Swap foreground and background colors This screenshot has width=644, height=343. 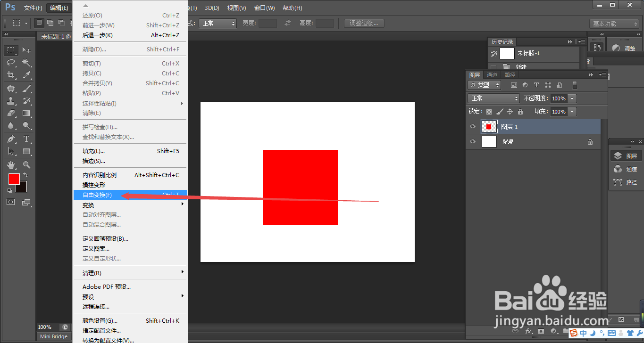click(25, 175)
